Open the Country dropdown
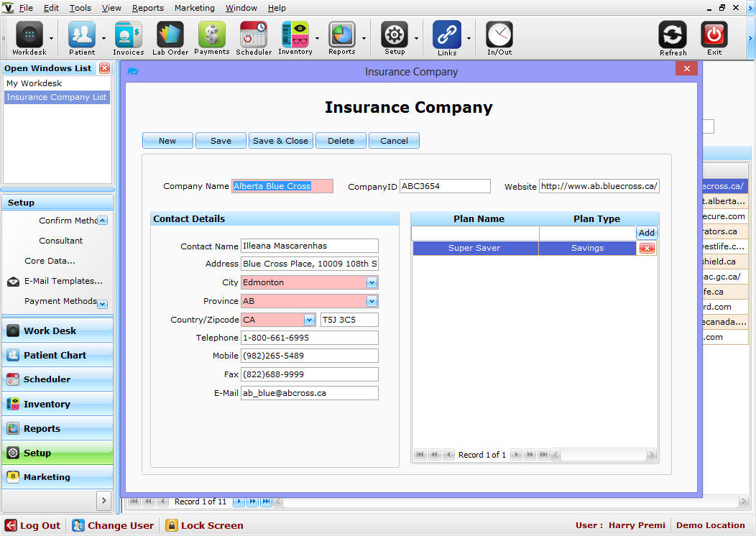This screenshot has height=536, width=756. point(308,320)
